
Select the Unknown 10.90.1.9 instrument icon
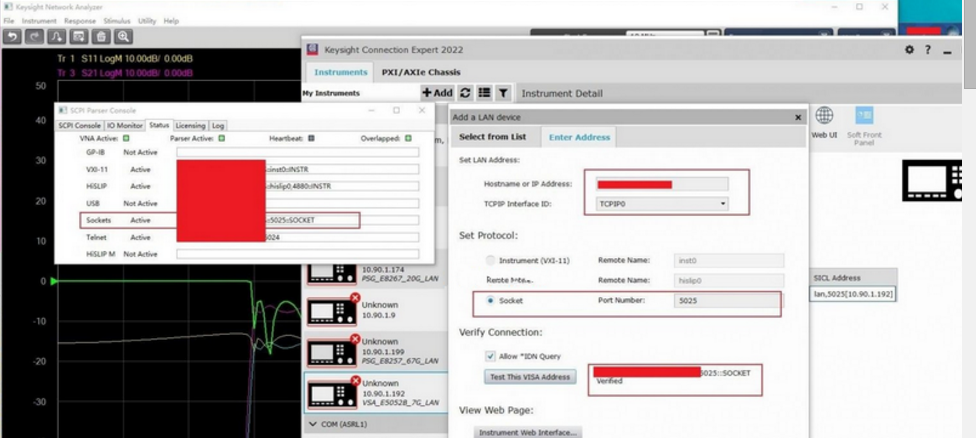(x=332, y=310)
